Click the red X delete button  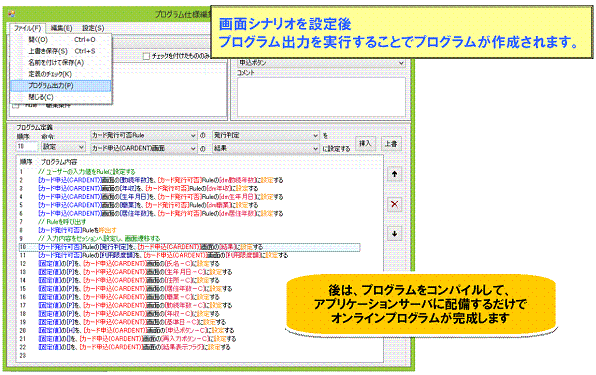point(394,204)
